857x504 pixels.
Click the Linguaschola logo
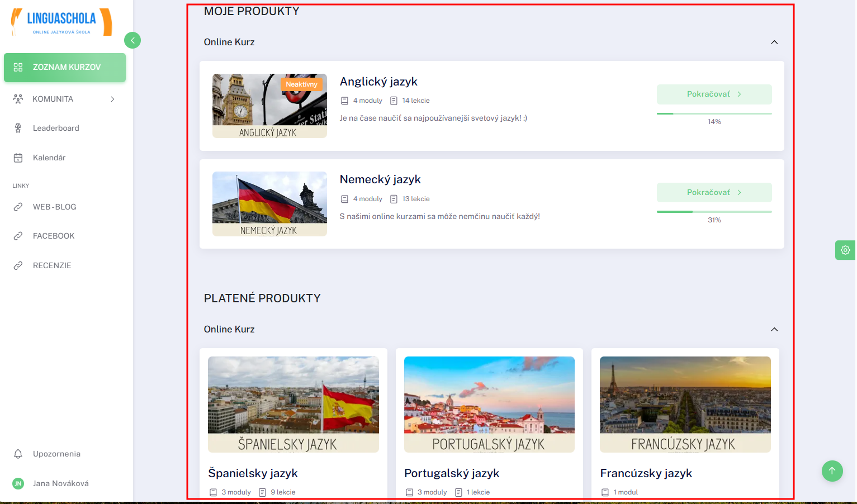point(61,22)
